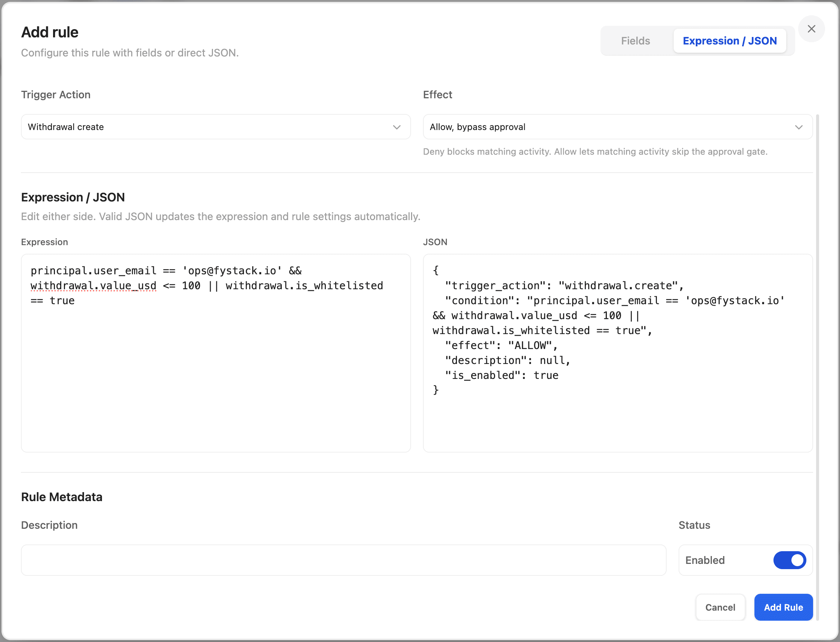This screenshot has width=840, height=642.
Task: Click the Cancel button
Action: tap(720, 607)
